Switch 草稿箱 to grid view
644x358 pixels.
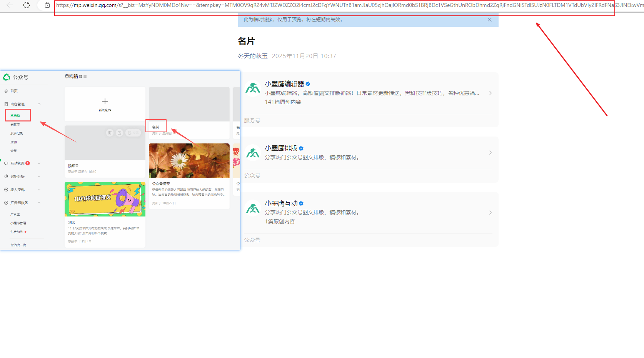click(x=81, y=77)
